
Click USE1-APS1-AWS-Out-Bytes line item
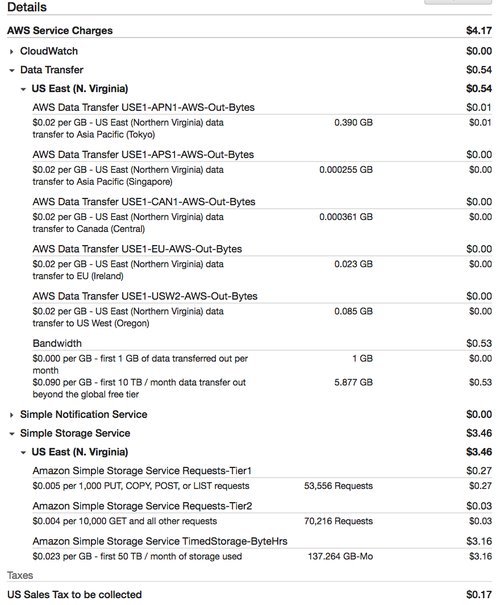coord(143,154)
